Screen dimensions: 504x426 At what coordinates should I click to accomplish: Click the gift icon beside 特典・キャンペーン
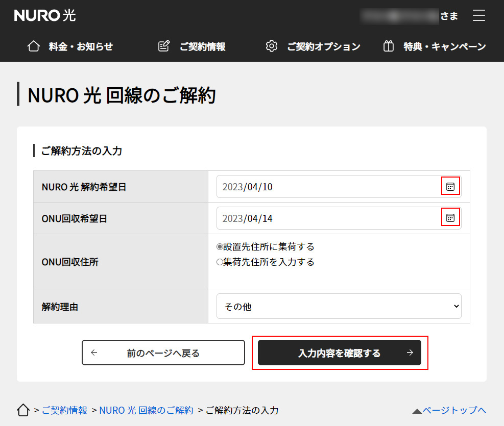(389, 46)
